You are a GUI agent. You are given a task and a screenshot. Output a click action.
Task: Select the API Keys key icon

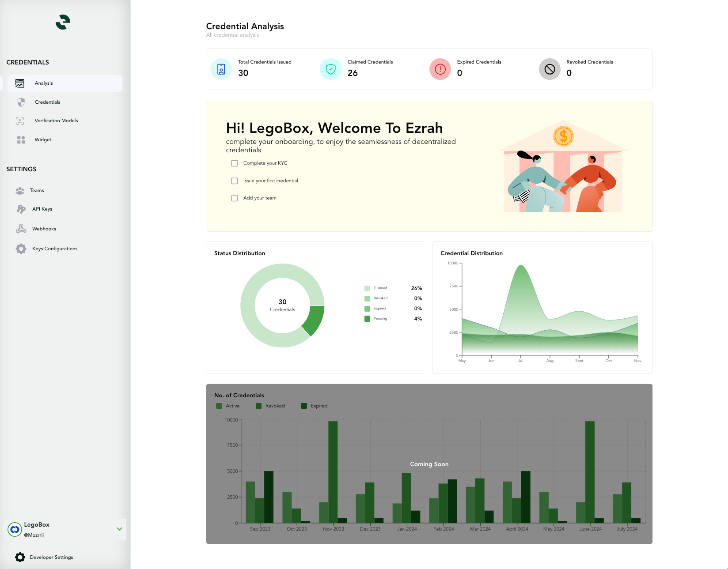[x=21, y=209]
